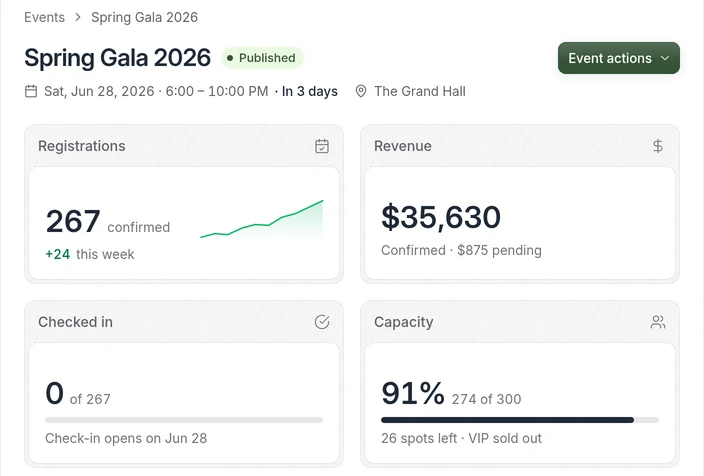Open the Event actions dropdown
704x476 pixels.
618,58
